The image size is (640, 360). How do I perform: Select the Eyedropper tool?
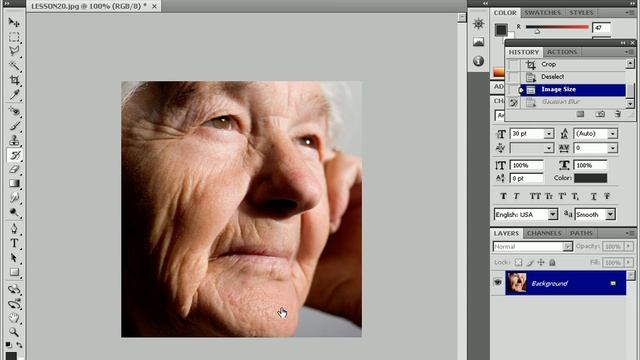[14, 95]
